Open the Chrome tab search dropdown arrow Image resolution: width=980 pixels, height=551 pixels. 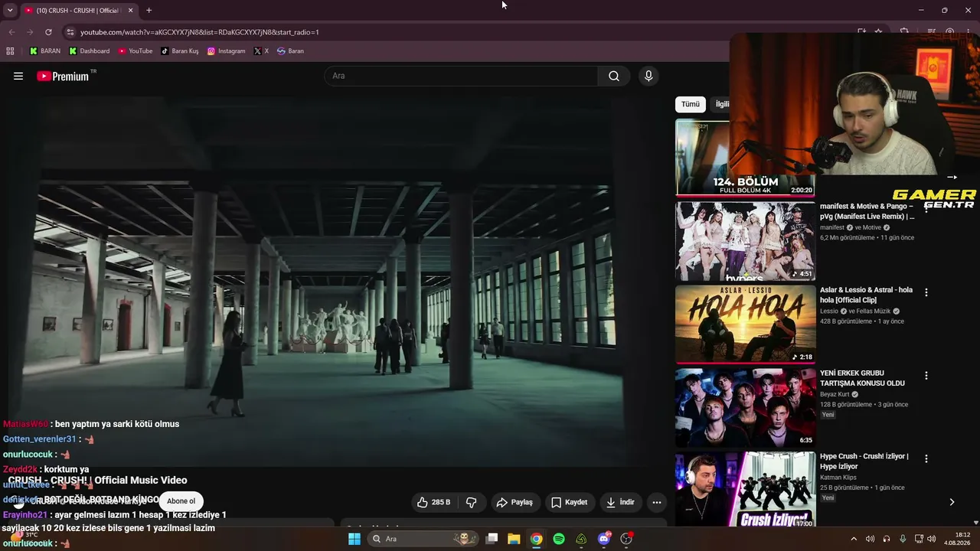pos(10,11)
